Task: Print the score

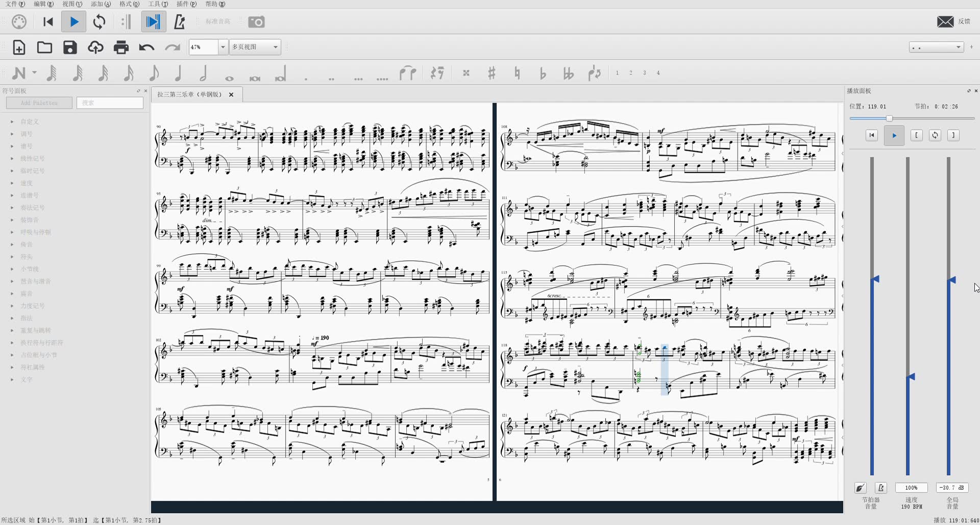Action: [121, 47]
